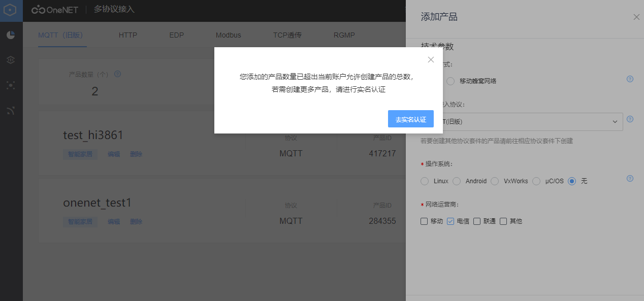The height and width of the screenshot is (301, 644).
Task: Click the help icon beside 产品数量
Action: 117,74
